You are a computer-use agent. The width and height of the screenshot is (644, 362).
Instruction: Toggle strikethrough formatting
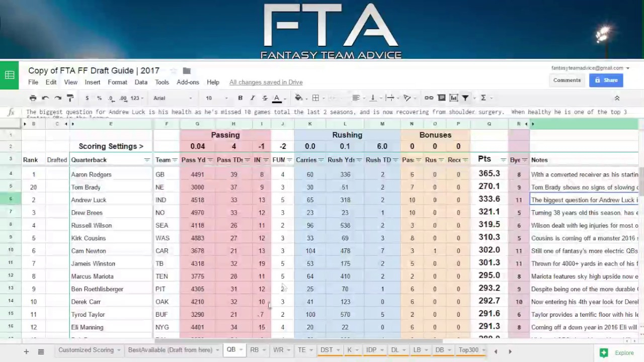pos(265,98)
